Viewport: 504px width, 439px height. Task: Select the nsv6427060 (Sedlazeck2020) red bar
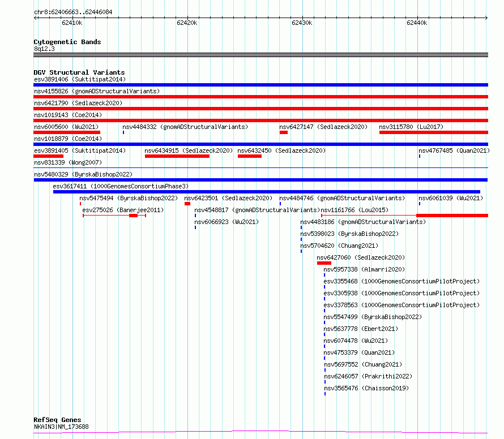[x=324, y=263]
